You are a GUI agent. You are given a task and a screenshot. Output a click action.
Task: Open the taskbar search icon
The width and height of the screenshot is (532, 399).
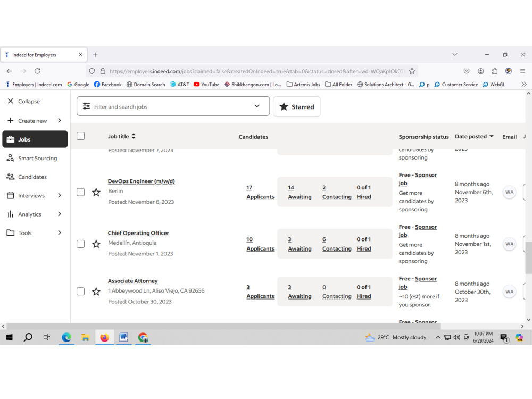28,337
